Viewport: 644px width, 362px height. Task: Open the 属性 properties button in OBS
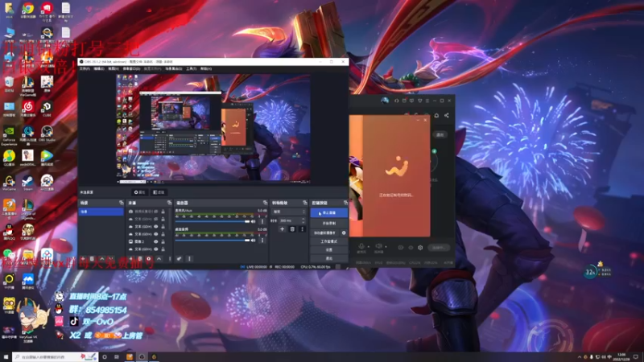[139, 192]
